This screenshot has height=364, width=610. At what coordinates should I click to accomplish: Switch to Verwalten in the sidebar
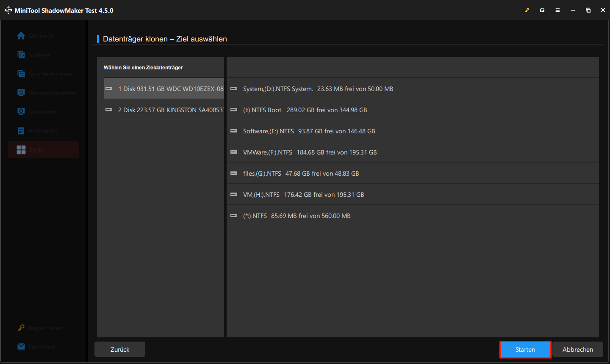pyautogui.click(x=42, y=112)
